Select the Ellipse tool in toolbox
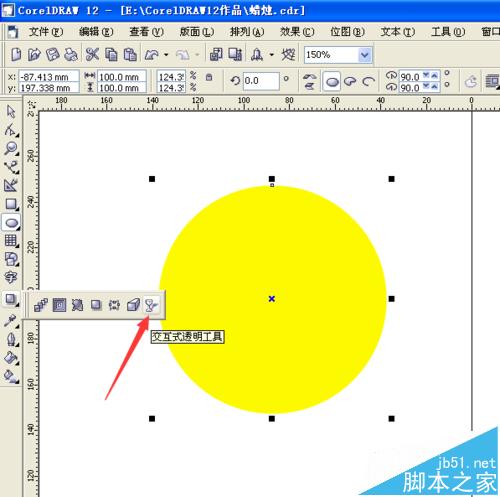The width and height of the screenshot is (500, 497). coord(12,222)
